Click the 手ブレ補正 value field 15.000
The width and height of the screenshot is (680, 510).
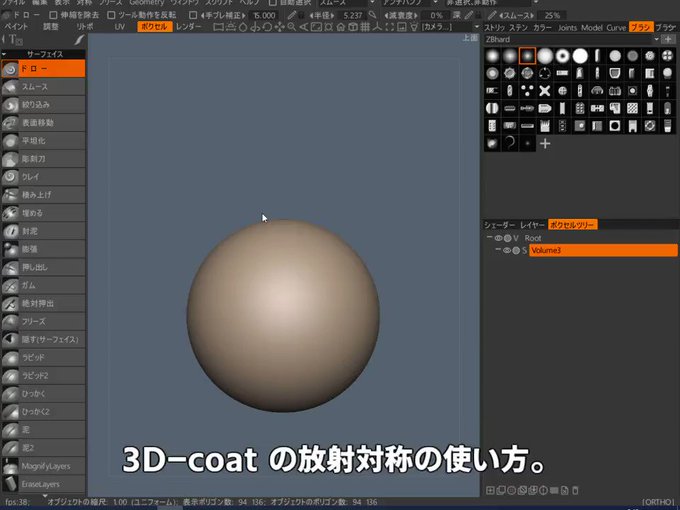click(x=264, y=16)
